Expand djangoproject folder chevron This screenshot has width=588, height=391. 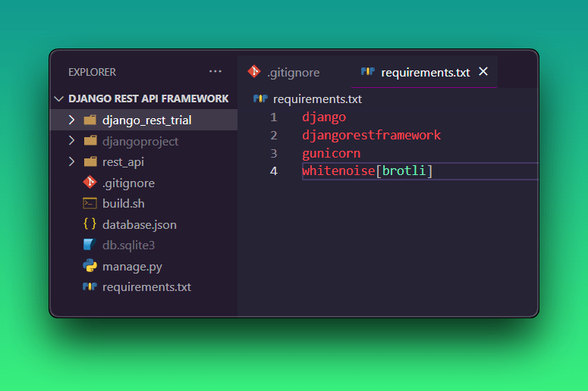[x=71, y=141]
